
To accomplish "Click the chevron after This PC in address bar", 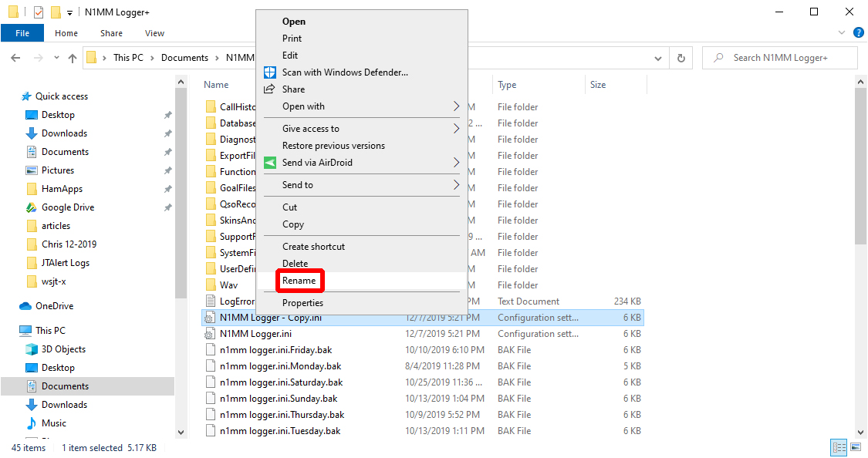I will [x=152, y=58].
